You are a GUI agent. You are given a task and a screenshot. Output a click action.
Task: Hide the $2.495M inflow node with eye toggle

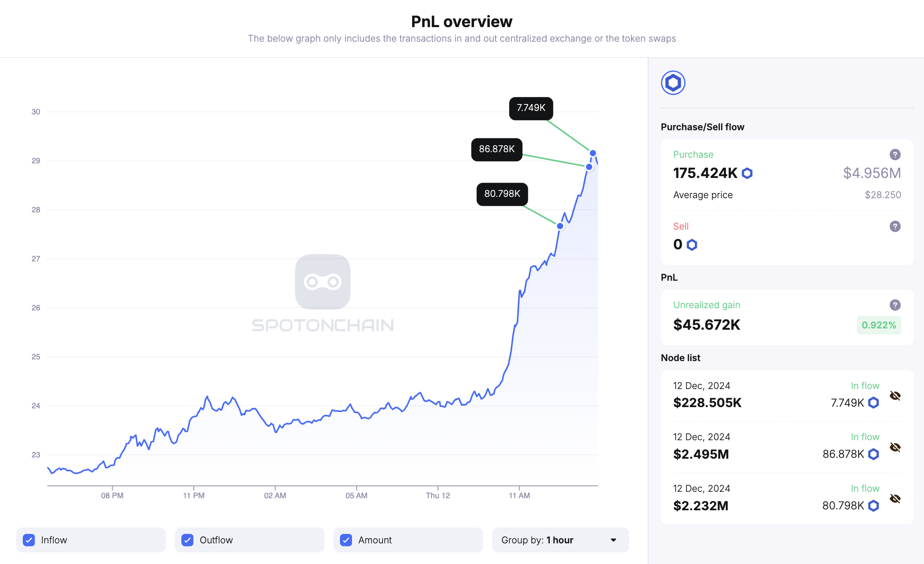click(x=896, y=448)
